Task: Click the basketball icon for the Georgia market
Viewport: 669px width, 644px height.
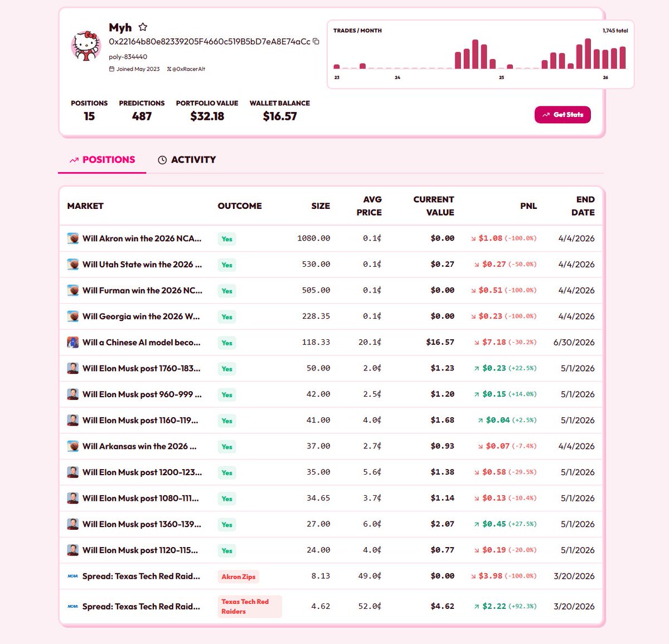Action: click(x=73, y=316)
